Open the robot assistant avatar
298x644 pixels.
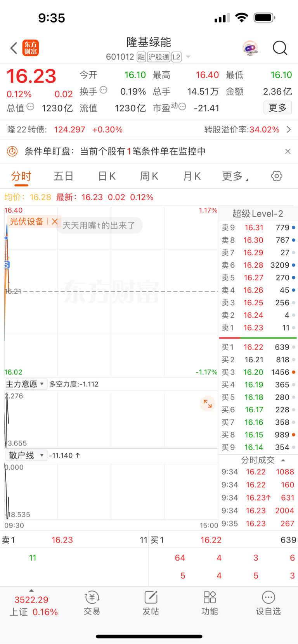click(250, 48)
